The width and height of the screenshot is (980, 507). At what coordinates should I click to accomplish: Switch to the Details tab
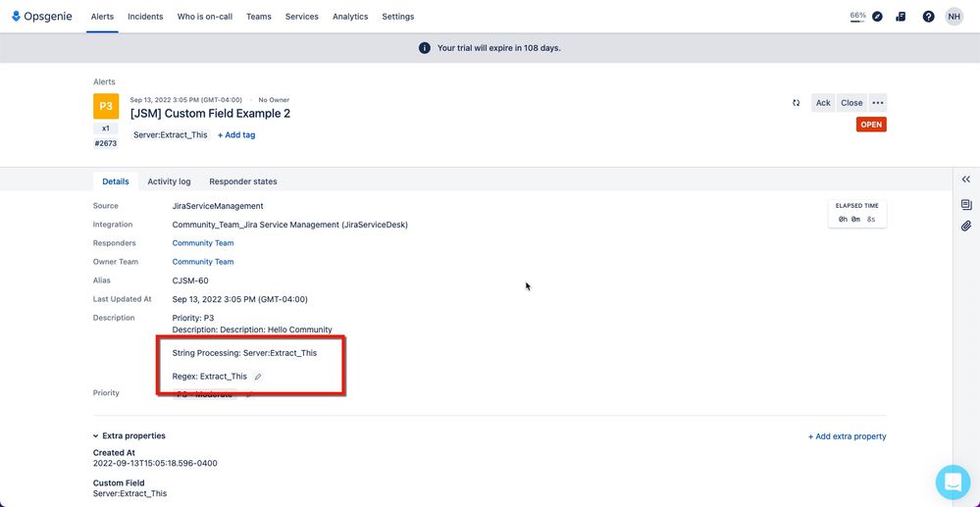click(116, 181)
